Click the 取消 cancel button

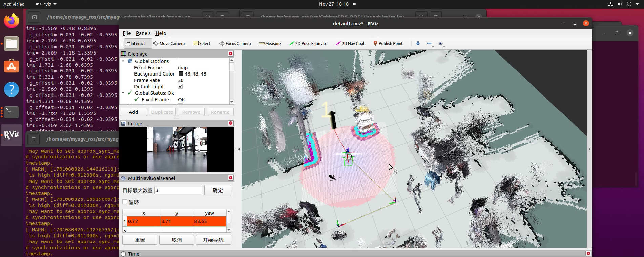[x=176, y=240]
